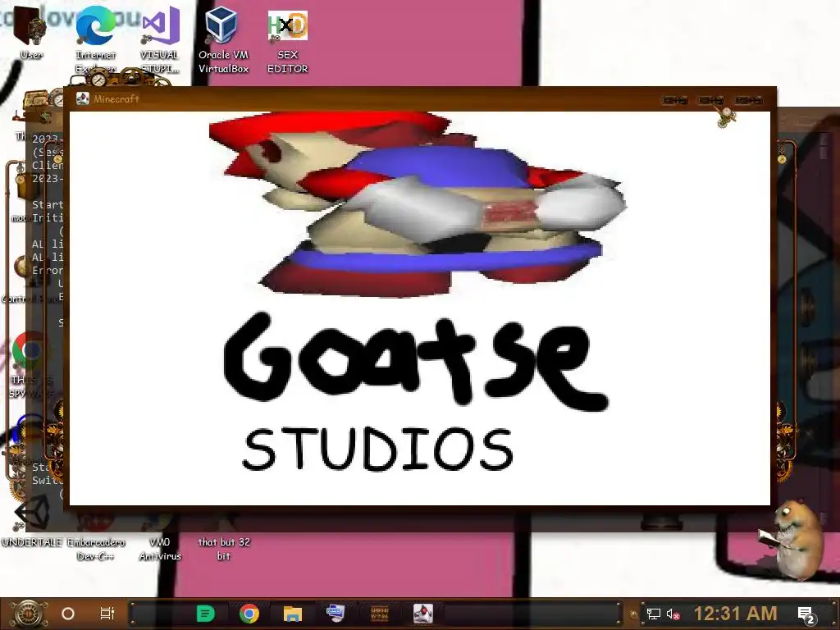Open the computer-keyboard app on the taskbar
840x630 pixels.
click(x=336, y=613)
